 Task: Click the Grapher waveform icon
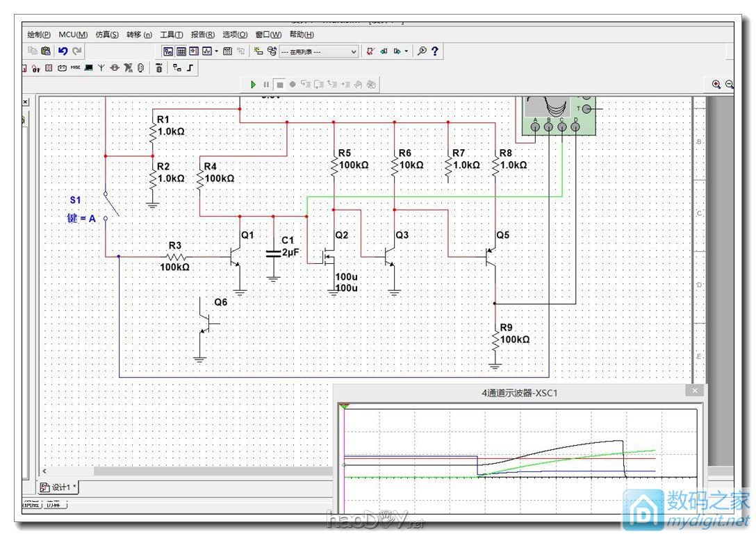pyautogui.click(x=206, y=51)
